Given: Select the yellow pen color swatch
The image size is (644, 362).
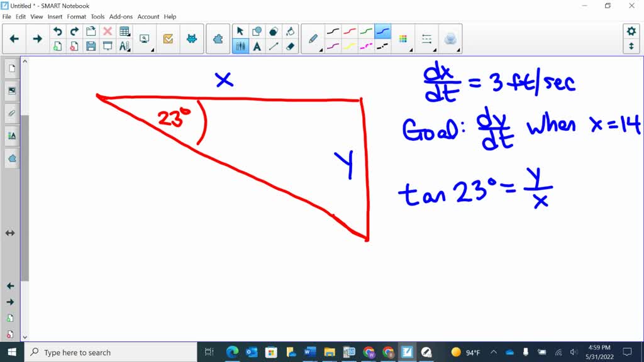Looking at the screenshot, I should click(348, 46).
